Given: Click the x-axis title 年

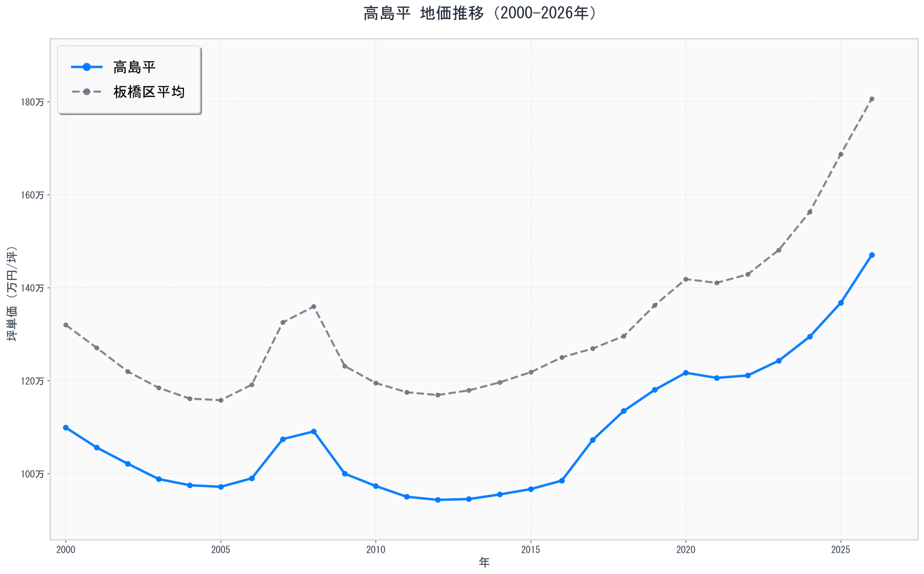Looking at the screenshot, I should [x=484, y=562].
